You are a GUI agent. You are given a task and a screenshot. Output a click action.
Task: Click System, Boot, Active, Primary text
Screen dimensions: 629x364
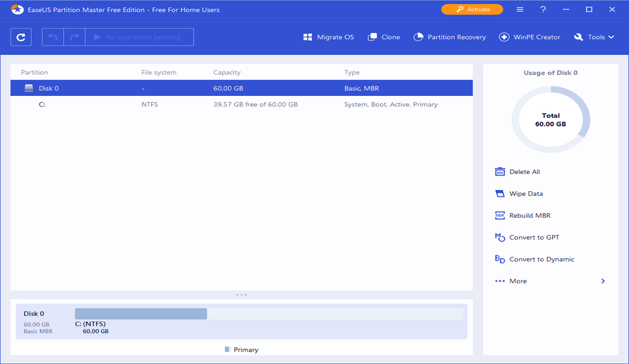tap(391, 104)
